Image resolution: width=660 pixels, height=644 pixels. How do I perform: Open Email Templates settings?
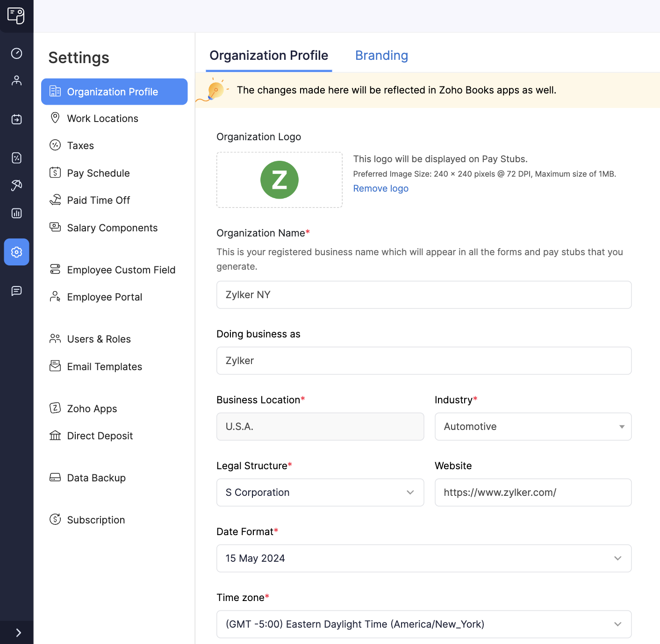pyautogui.click(x=104, y=366)
